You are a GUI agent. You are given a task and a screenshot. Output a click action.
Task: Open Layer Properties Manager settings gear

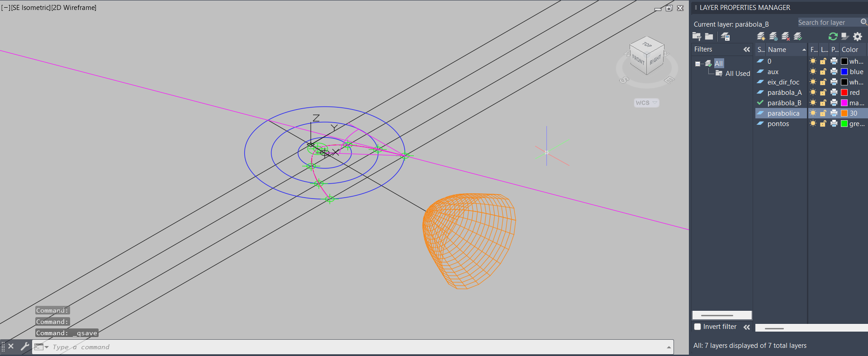pyautogui.click(x=858, y=37)
